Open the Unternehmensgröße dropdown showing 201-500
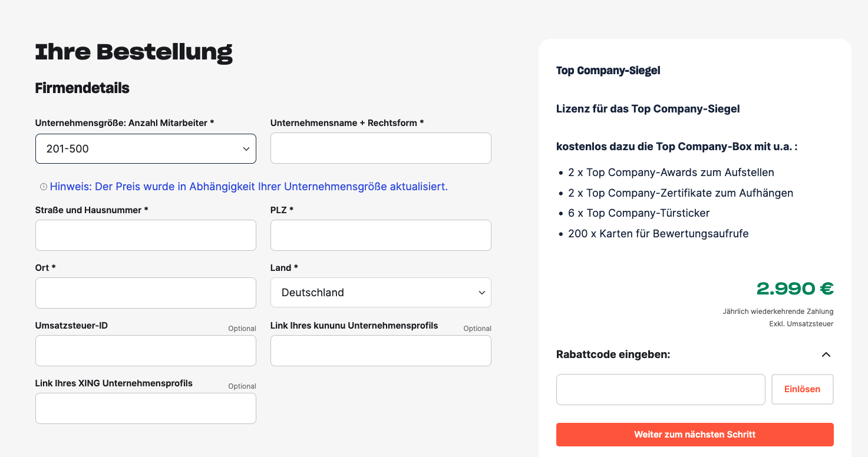Viewport: 868px width, 457px height. tap(146, 149)
